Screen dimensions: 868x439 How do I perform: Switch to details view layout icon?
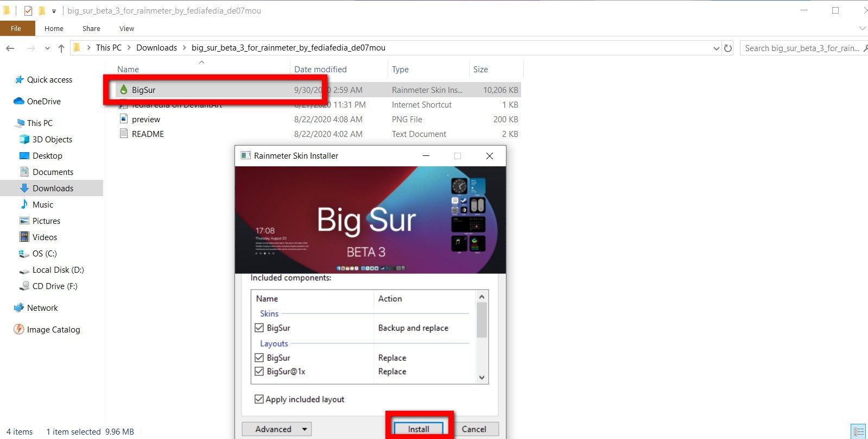coord(858,431)
